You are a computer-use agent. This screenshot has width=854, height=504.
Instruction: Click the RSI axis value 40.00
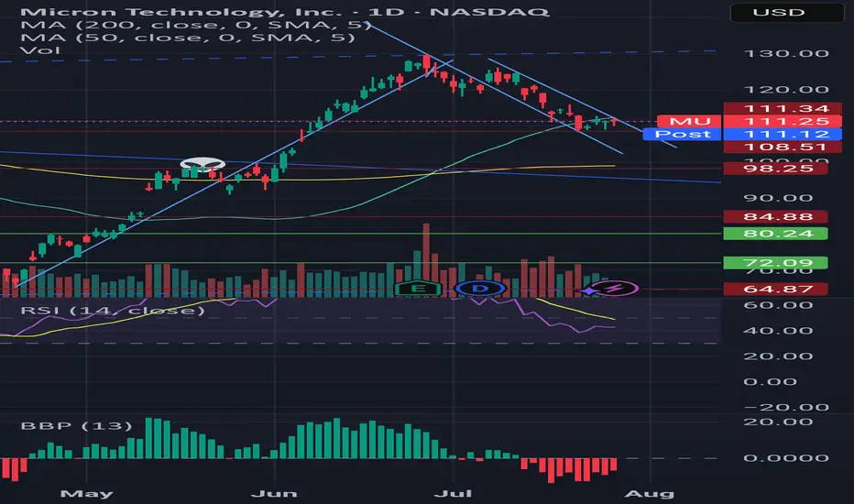pyautogui.click(x=779, y=331)
